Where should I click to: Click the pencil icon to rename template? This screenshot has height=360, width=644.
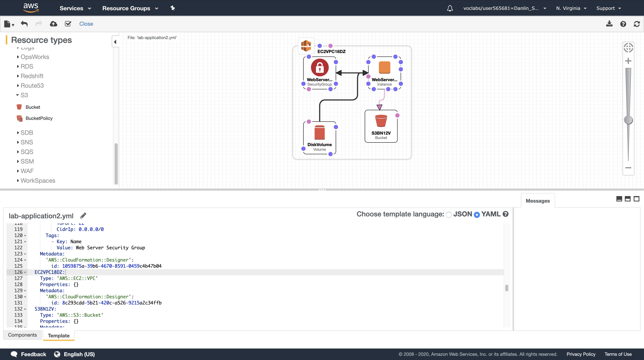[83, 215]
